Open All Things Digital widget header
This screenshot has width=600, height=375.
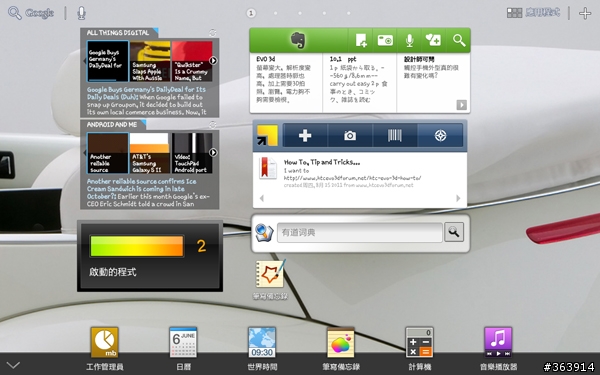click(118, 33)
